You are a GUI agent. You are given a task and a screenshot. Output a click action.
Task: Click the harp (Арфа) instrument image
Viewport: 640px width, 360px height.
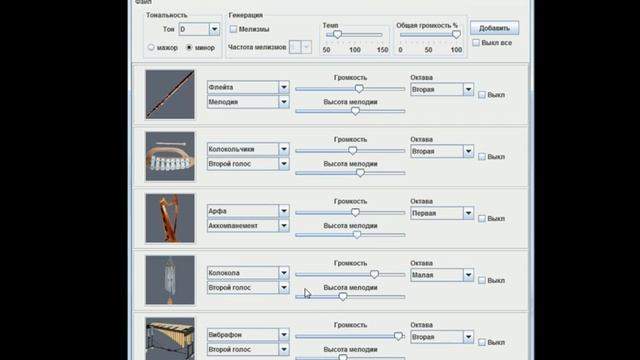[x=170, y=218]
